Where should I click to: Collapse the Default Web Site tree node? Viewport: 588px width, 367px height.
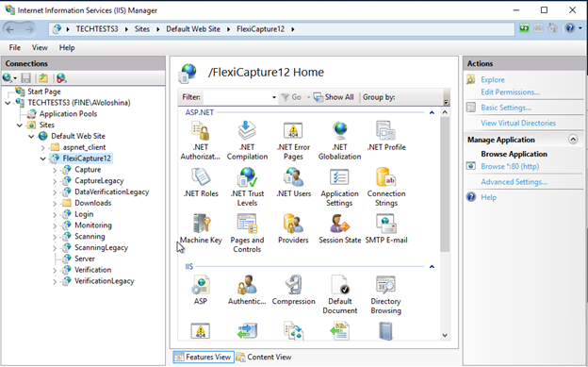(31, 137)
